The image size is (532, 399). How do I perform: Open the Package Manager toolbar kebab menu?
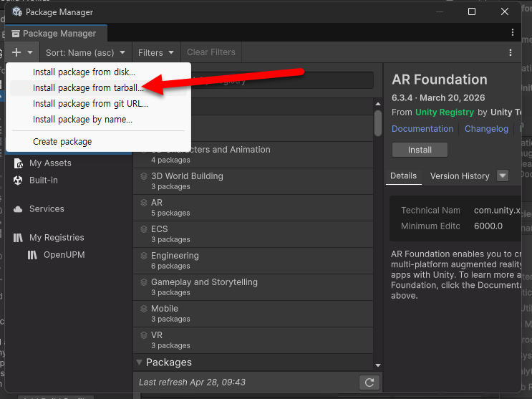point(511,52)
